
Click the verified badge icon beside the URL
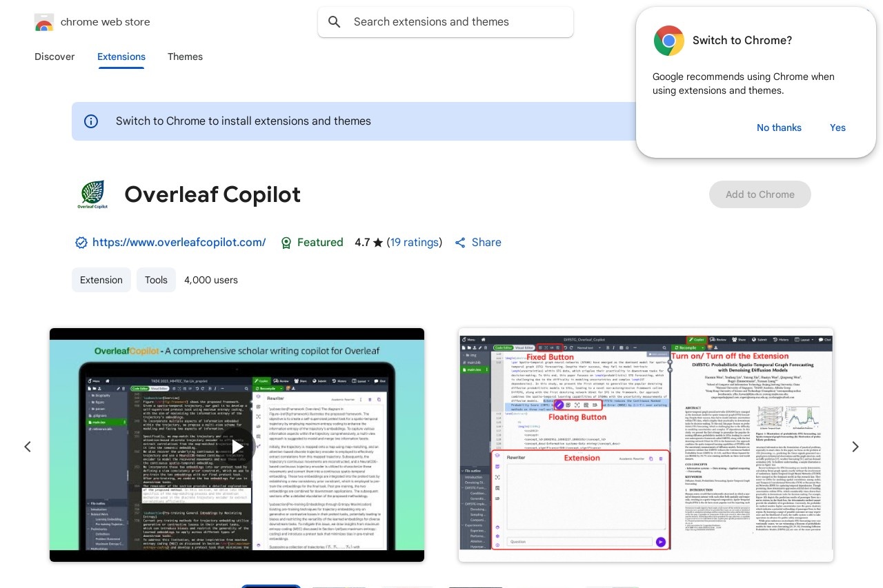(x=81, y=243)
